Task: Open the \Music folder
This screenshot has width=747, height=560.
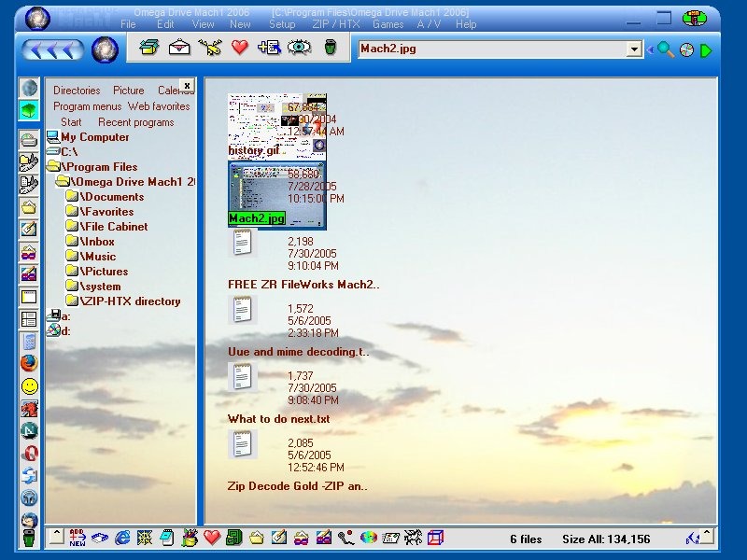Action: pos(98,257)
